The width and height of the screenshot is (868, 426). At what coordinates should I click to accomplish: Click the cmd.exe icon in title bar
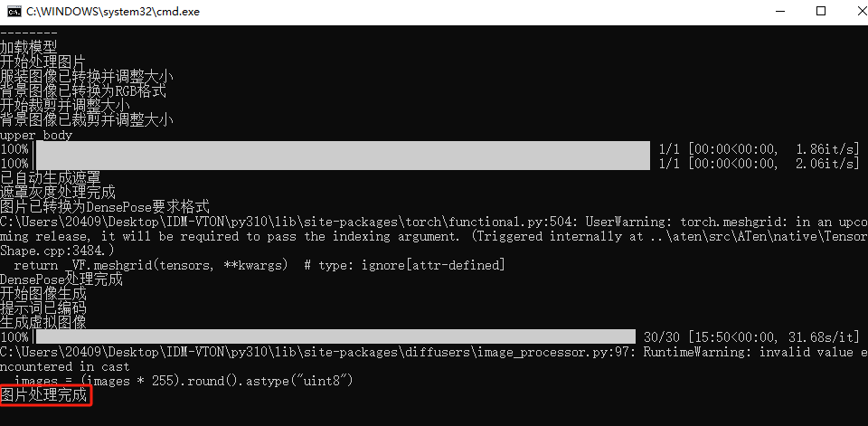(14, 12)
